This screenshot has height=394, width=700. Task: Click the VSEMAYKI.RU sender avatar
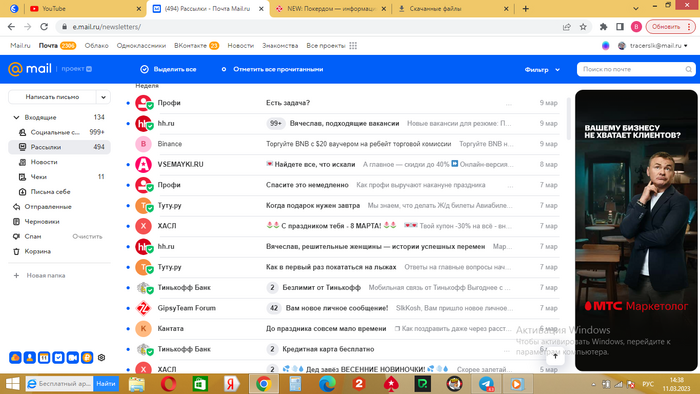[143, 164]
